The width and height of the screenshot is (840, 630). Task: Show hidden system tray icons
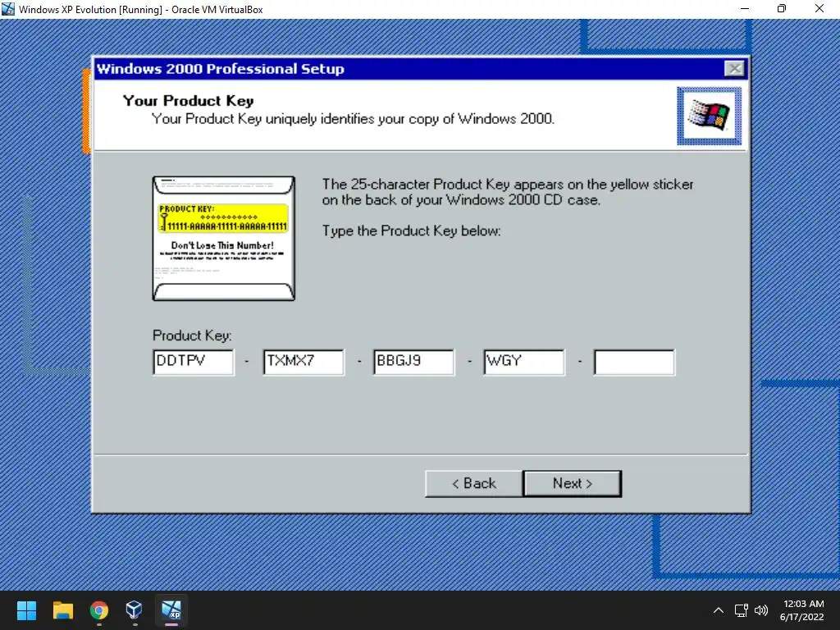click(719, 610)
